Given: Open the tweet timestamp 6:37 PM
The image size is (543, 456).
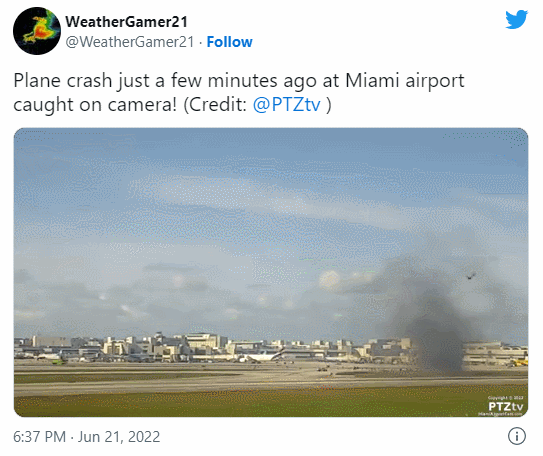Looking at the screenshot, I should pyautogui.click(x=39, y=437).
